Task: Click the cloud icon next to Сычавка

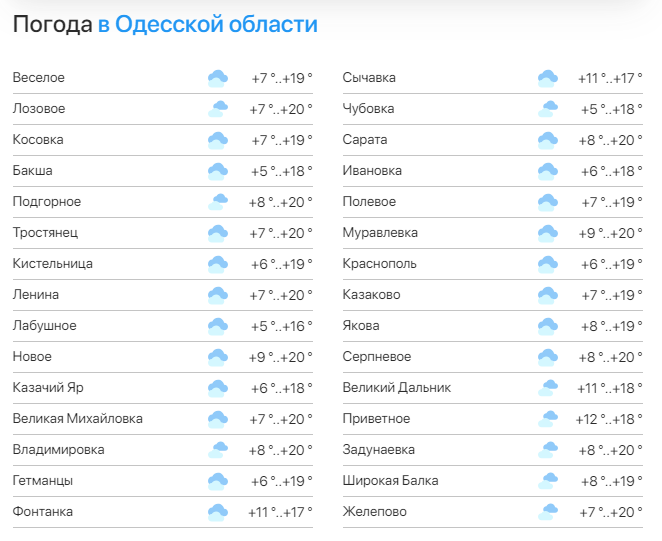Action: [547, 78]
